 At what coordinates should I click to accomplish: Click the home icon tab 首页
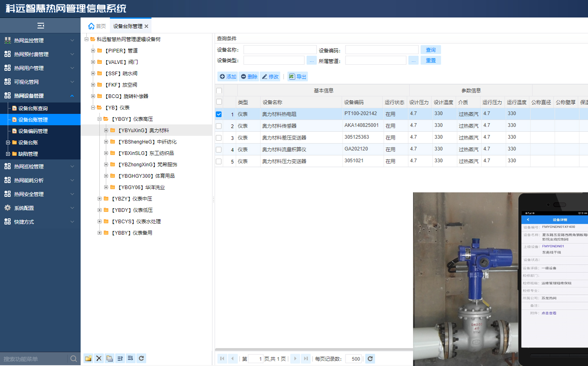click(x=97, y=26)
